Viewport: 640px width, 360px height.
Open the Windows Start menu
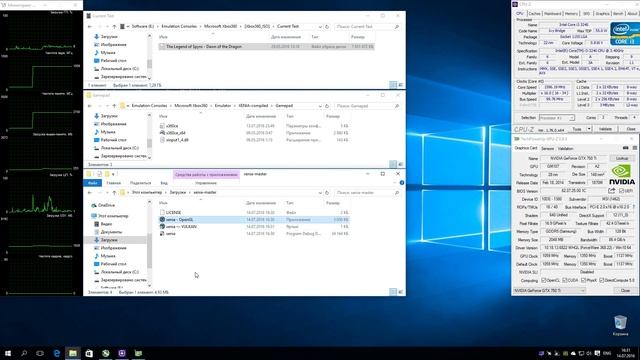pyautogui.click(x=8, y=353)
